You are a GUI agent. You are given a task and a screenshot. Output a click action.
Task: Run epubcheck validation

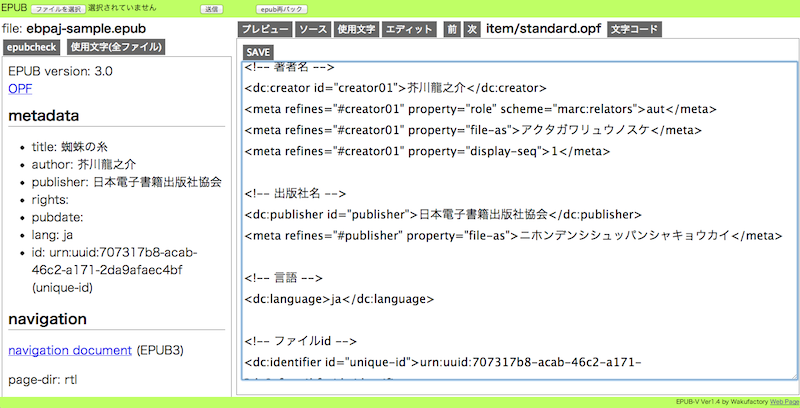tap(33, 46)
